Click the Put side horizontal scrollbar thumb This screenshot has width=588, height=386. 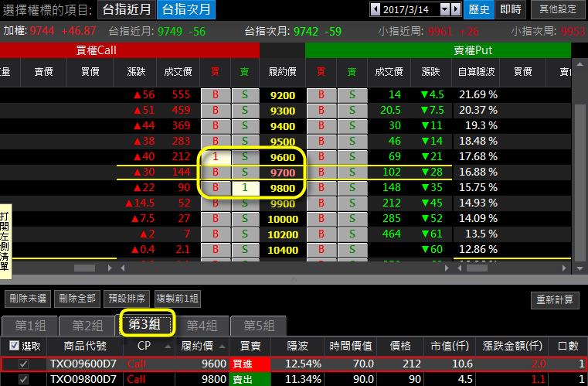pos(477,268)
